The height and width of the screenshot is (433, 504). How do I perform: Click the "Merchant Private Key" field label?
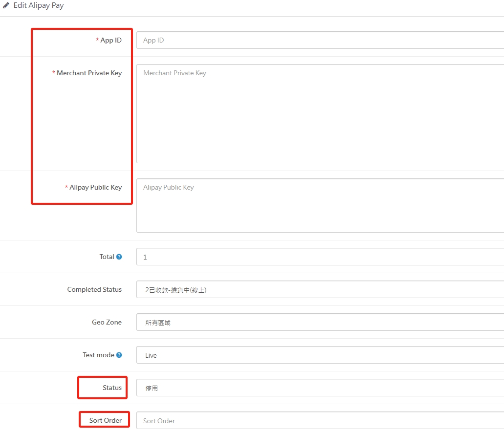tap(89, 73)
